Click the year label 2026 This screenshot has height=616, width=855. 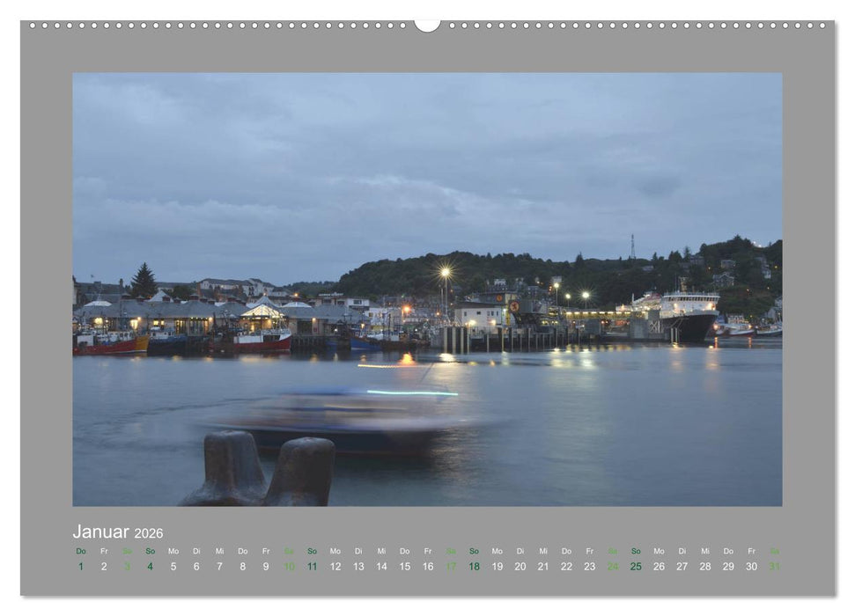pos(148,533)
